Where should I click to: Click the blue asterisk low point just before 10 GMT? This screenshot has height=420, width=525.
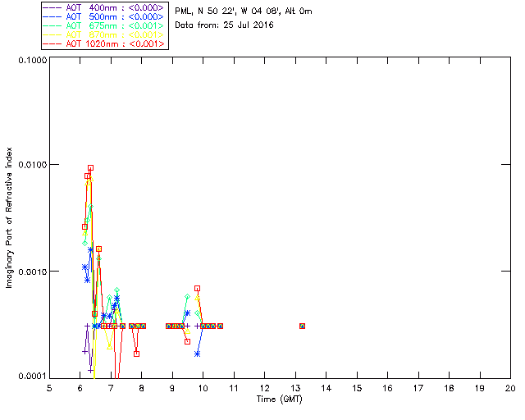(x=197, y=354)
